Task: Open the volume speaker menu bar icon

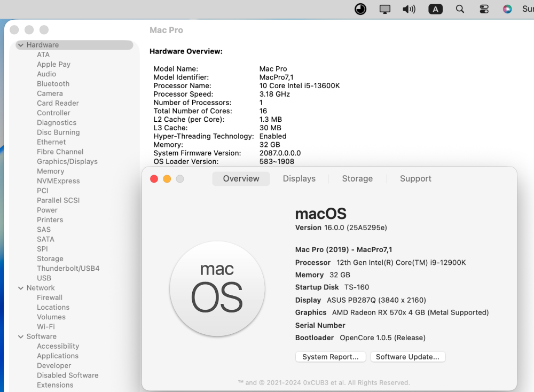Action: point(409,9)
